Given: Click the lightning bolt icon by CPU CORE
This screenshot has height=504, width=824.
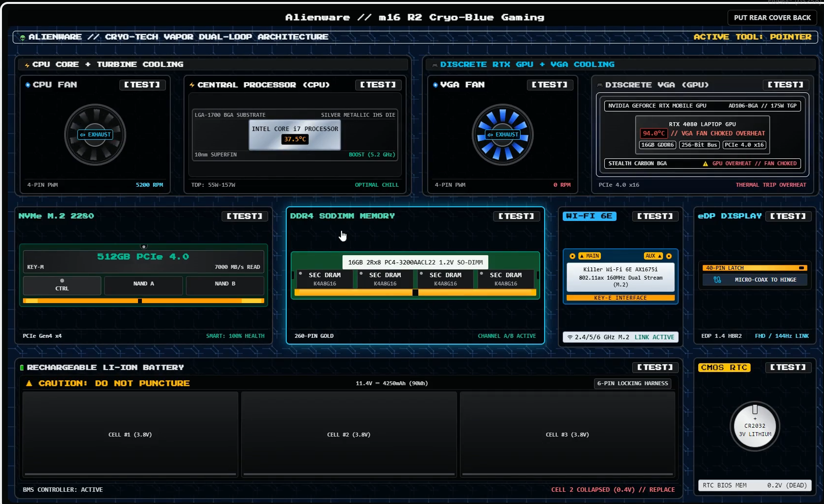Looking at the screenshot, I should point(27,65).
